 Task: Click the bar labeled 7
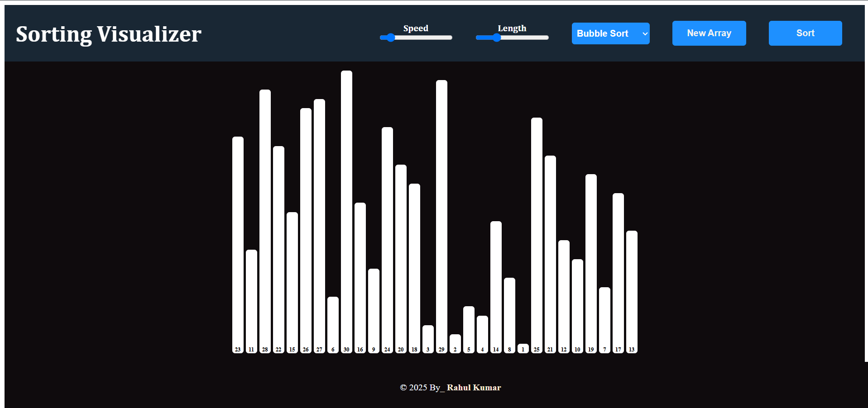[604, 320]
